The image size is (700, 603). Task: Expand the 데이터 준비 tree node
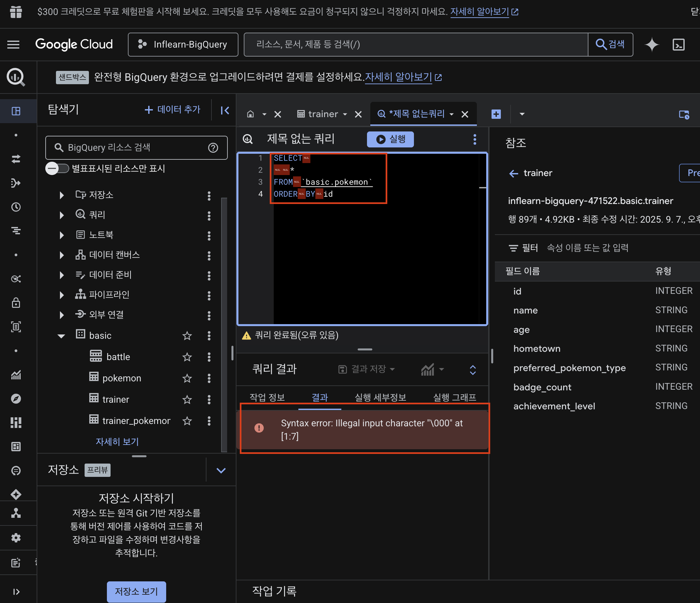[62, 275]
